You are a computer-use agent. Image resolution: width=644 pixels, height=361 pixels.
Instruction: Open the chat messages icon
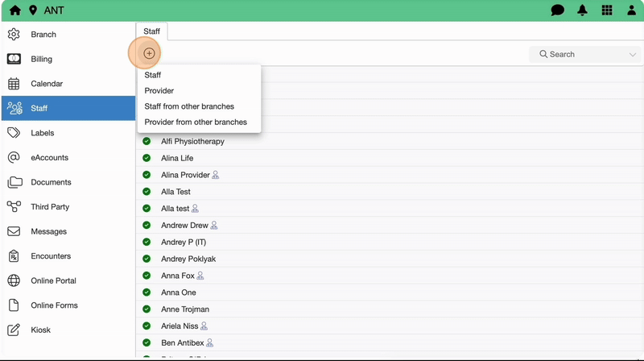[557, 10]
